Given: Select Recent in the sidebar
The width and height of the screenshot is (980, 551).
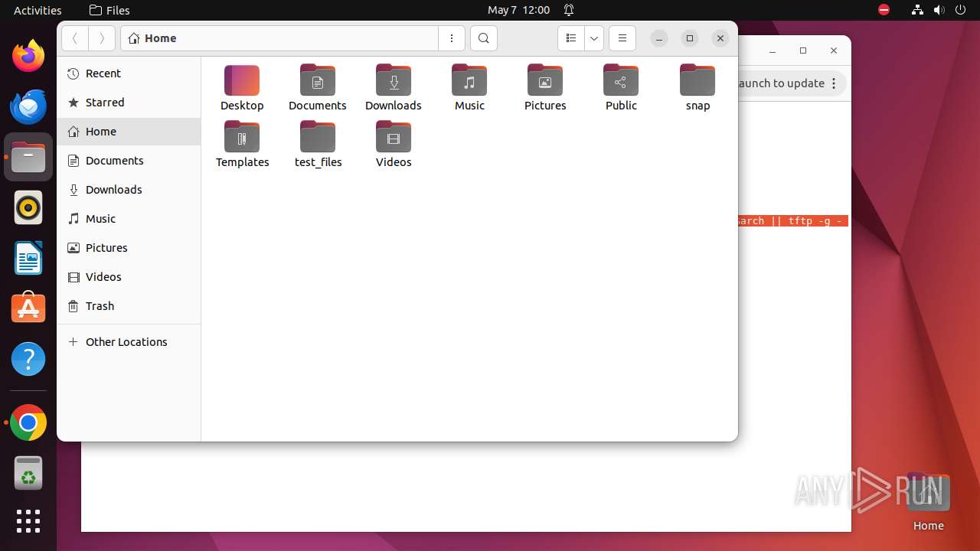Looking at the screenshot, I should [x=129, y=73].
